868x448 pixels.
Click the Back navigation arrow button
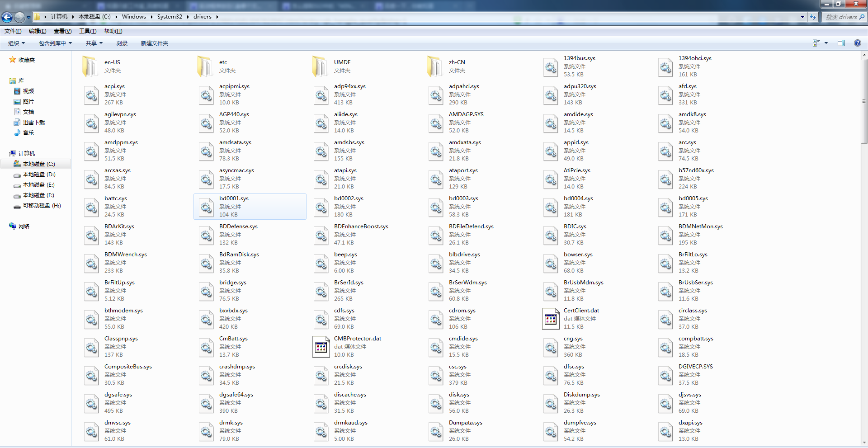point(7,17)
